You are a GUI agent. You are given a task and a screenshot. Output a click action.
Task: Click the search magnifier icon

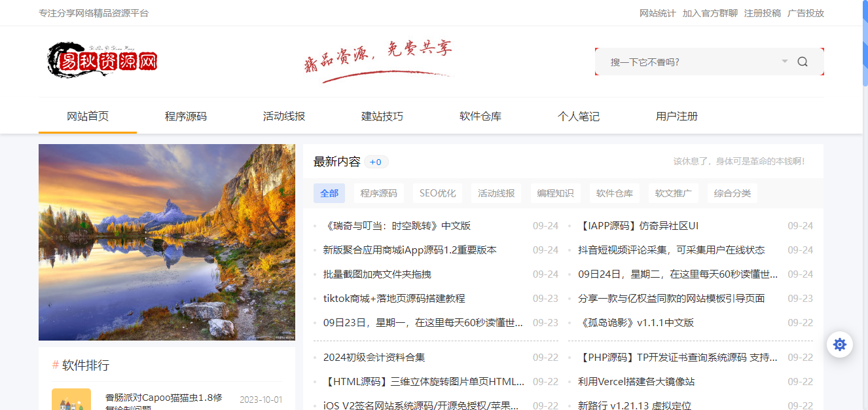point(803,62)
